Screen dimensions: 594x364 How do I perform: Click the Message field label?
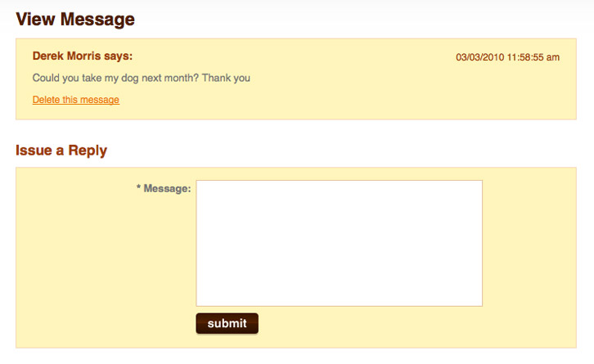167,189
